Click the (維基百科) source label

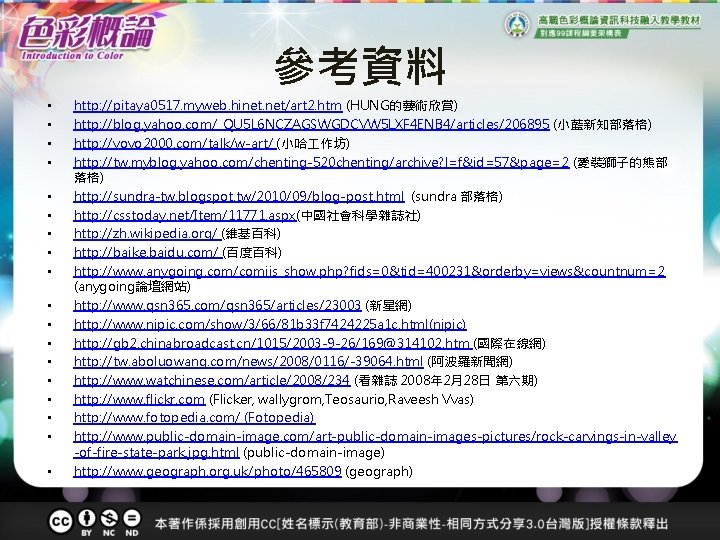click(x=251, y=234)
